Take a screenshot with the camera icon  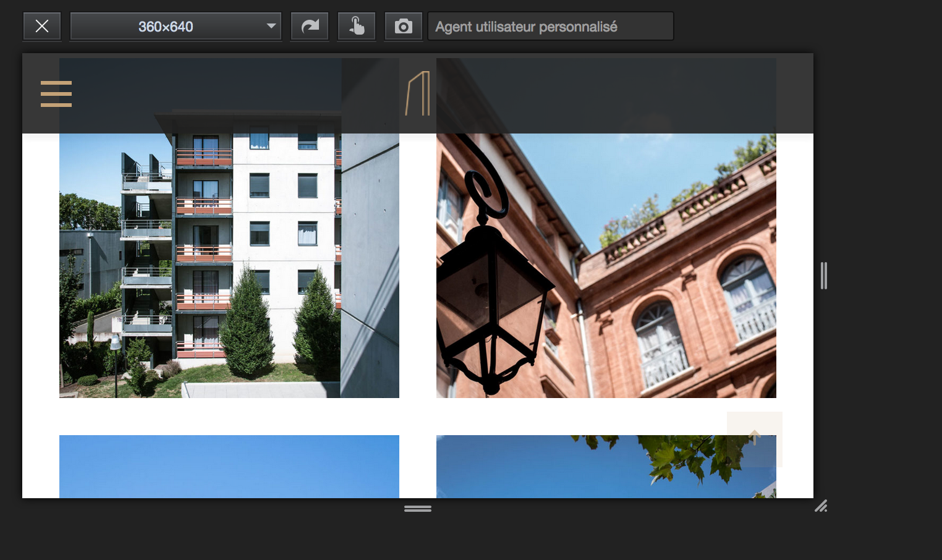pyautogui.click(x=404, y=27)
